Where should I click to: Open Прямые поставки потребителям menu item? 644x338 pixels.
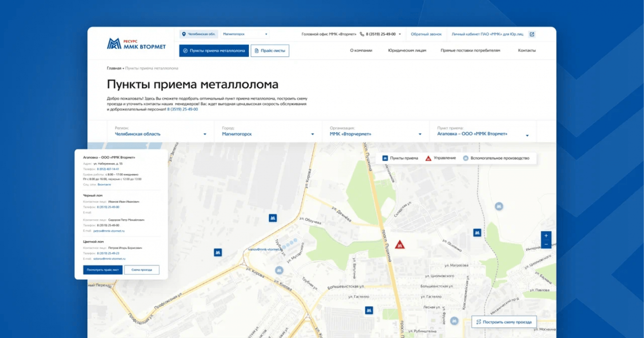point(471,50)
